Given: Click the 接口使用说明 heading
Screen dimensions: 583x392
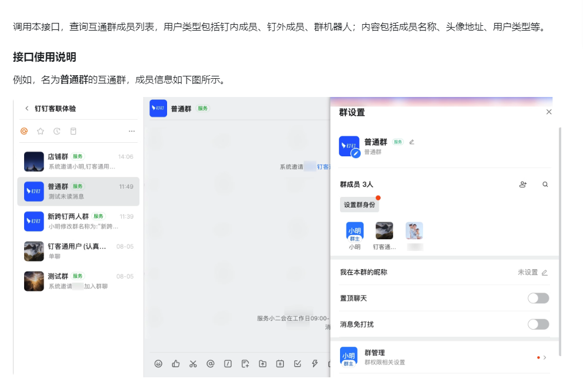Looking at the screenshot, I should (x=44, y=57).
